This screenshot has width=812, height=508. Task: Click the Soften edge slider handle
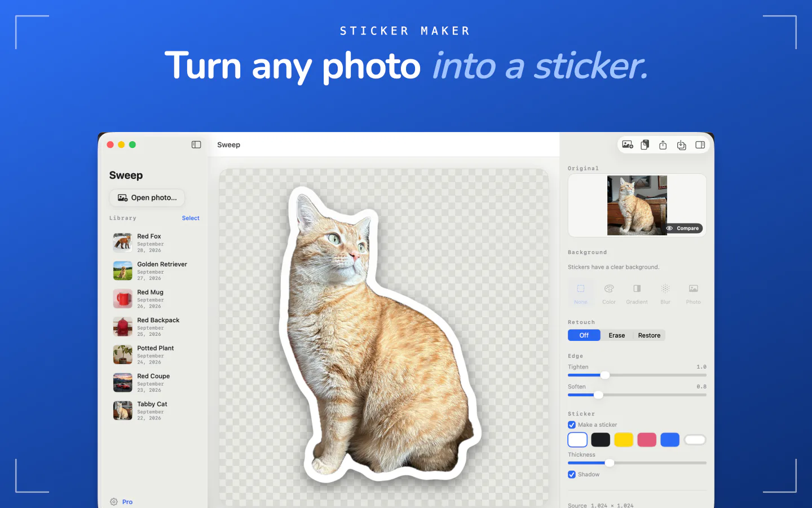click(599, 395)
